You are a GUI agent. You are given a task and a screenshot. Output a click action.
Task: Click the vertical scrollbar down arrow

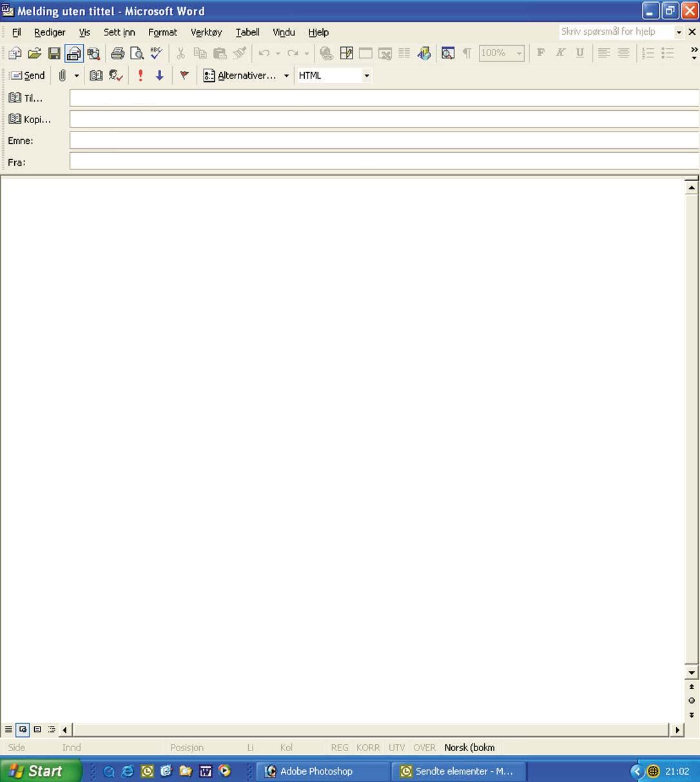692,673
